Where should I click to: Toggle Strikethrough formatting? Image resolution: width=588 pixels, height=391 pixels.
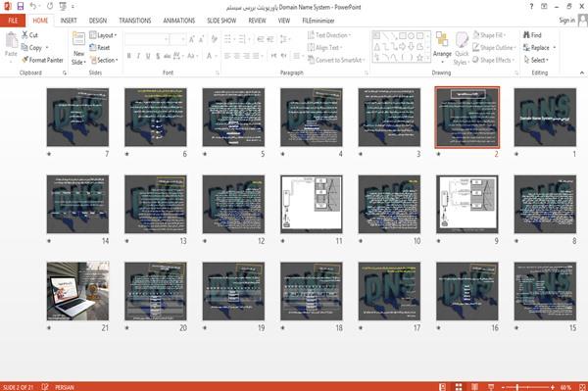[x=168, y=56]
